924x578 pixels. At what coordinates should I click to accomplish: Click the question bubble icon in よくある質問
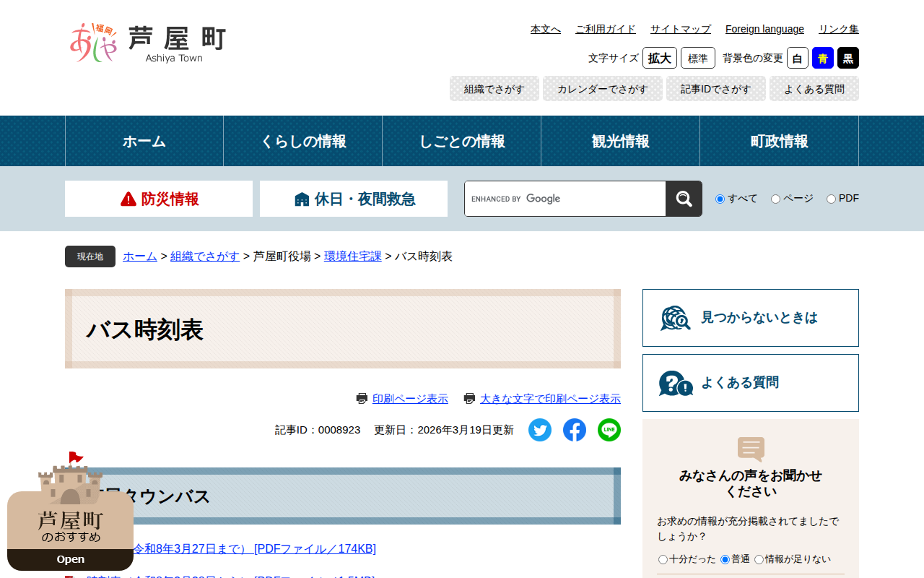(676, 383)
